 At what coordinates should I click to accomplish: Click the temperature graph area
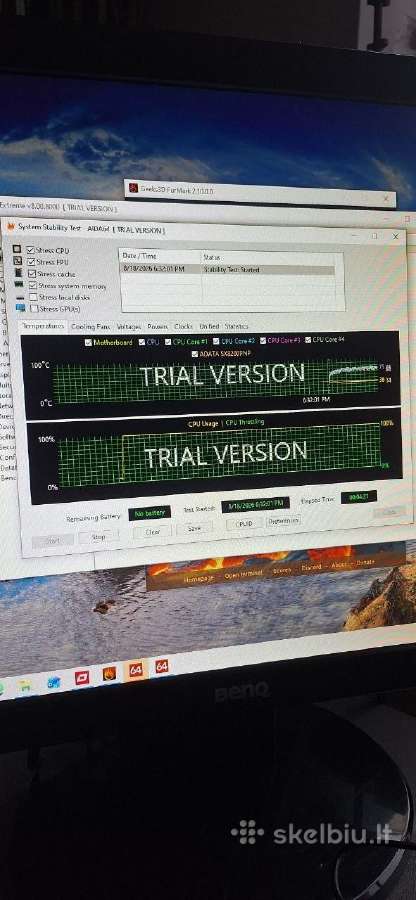215,381
